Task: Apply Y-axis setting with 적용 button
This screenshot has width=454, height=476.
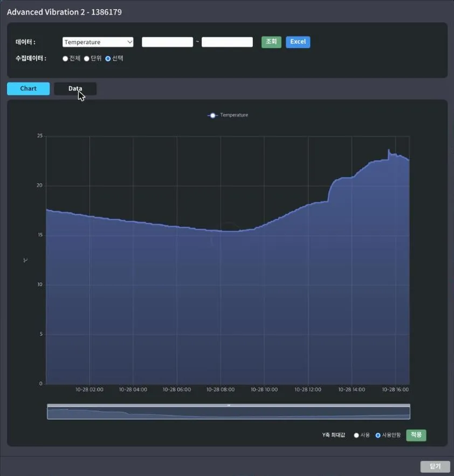Action: pos(416,435)
